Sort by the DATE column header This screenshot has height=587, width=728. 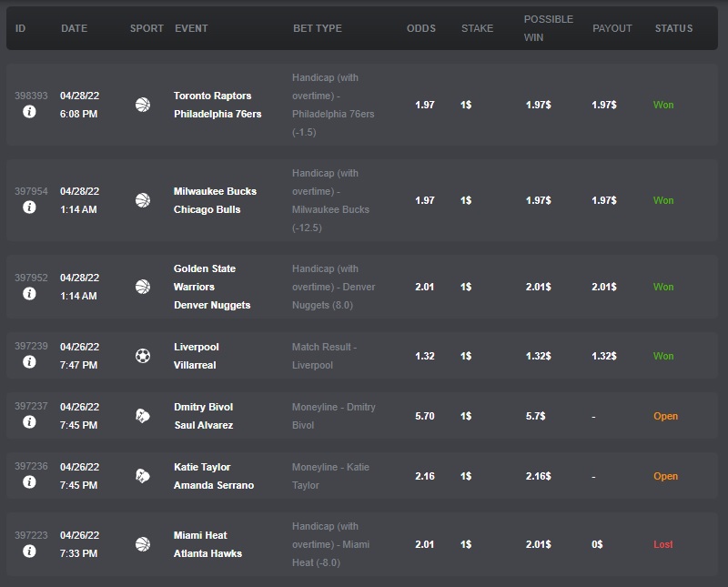75,28
